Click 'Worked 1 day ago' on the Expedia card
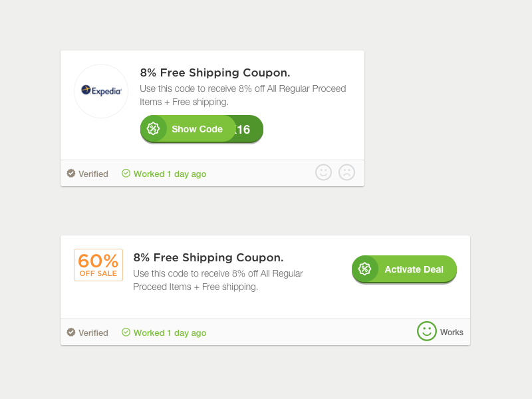Screen dimensions: 532x399 pyautogui.click(x=170, y=174)
